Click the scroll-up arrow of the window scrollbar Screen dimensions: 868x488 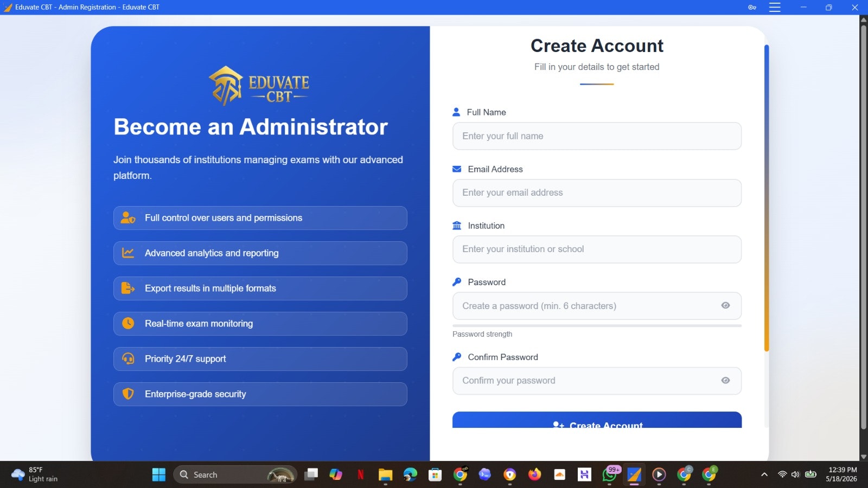(863, 20)
